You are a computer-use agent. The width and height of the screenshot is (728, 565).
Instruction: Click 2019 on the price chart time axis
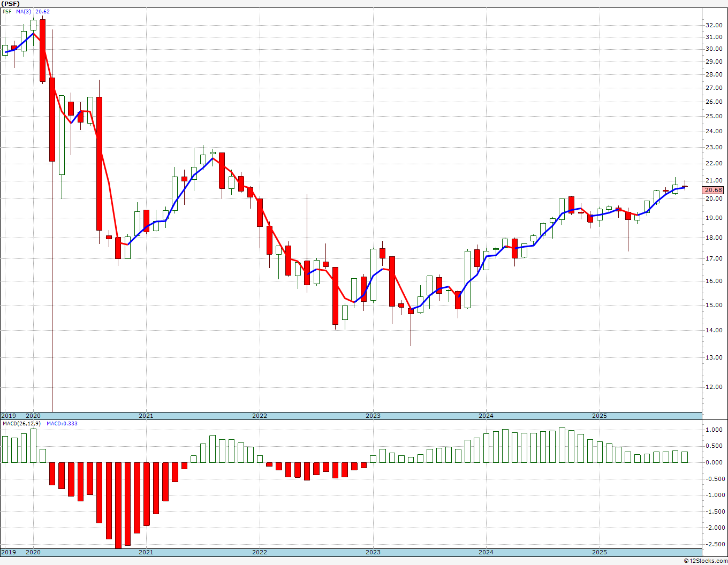point(8,416)
